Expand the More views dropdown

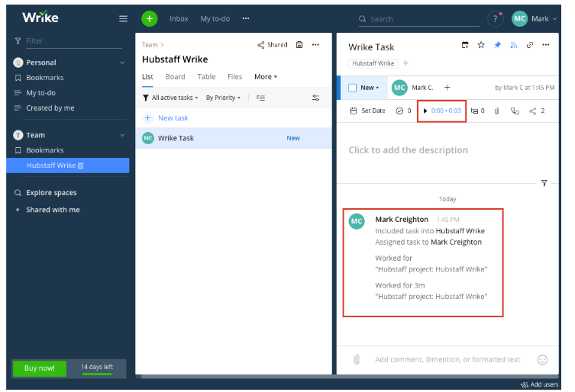coord(266,77)
